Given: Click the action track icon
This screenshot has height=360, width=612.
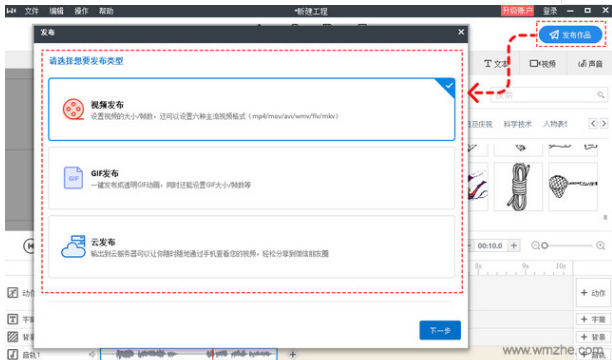Looking at the screenshot, I should (13, 292).
